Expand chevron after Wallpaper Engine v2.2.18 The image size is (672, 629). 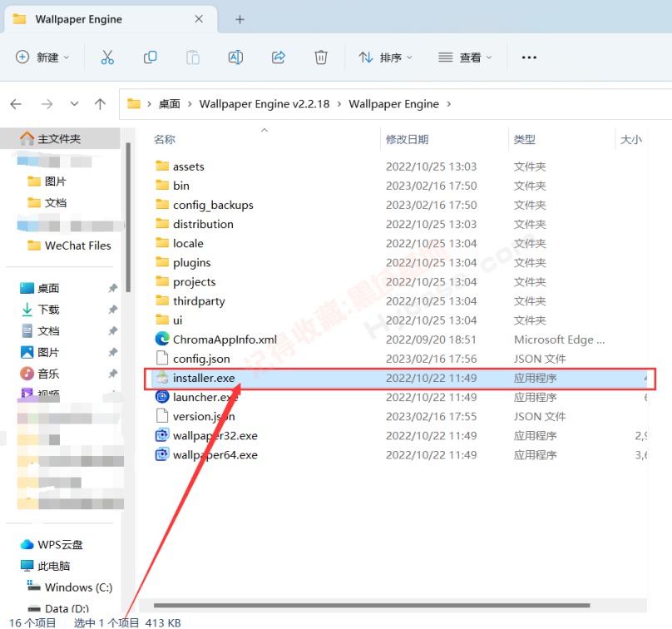(339, 104)
